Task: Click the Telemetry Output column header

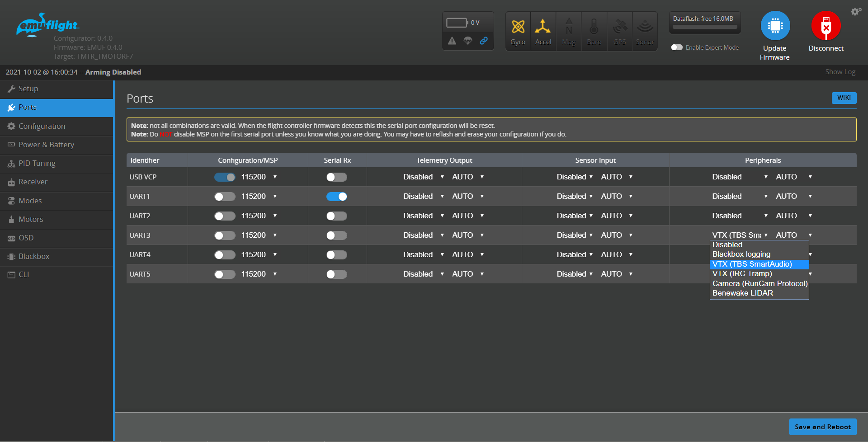Action: 444,160
